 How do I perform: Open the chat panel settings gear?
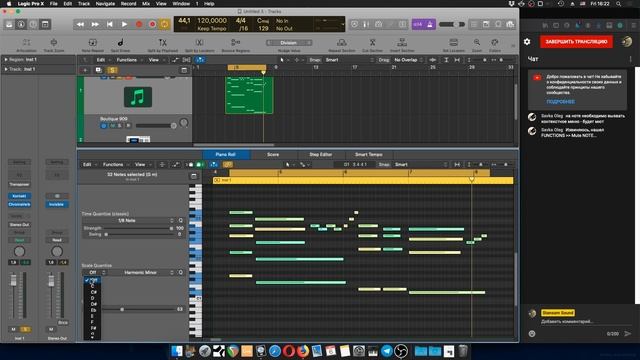527,42
